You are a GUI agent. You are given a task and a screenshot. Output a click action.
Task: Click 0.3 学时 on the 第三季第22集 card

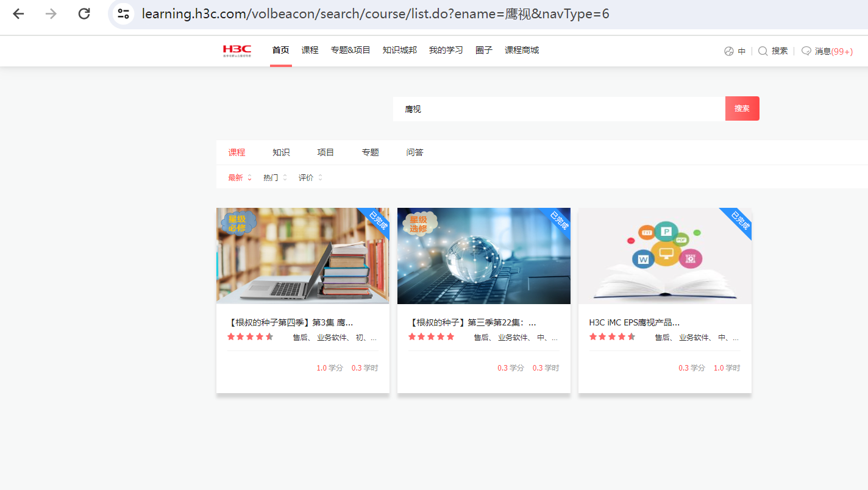point(546,368)
